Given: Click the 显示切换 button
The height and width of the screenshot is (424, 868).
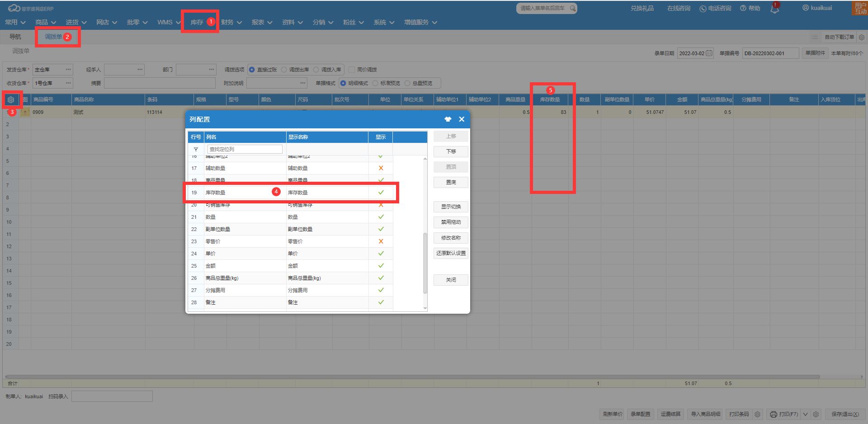Looking at the screenshot, I should (451, 207).
